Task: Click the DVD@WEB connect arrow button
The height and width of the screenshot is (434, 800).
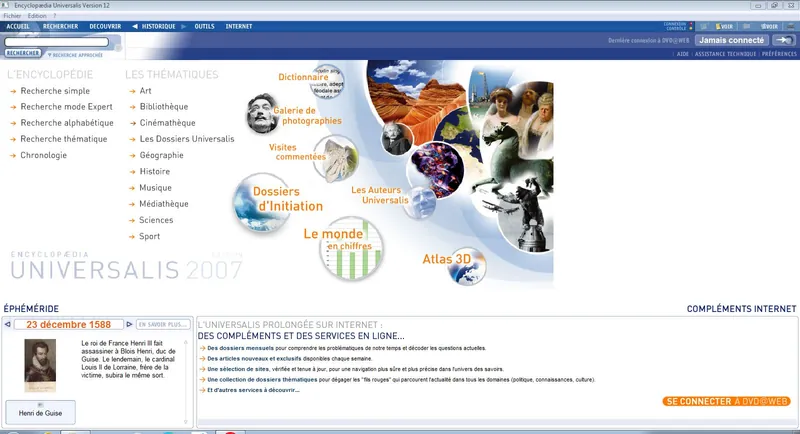Action: point(783,40)
